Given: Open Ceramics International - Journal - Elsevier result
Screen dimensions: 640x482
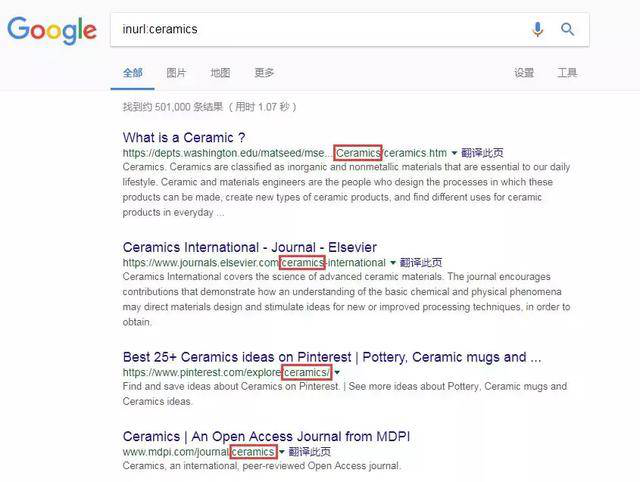Looking at the screenshot, I should click(250, 247).
